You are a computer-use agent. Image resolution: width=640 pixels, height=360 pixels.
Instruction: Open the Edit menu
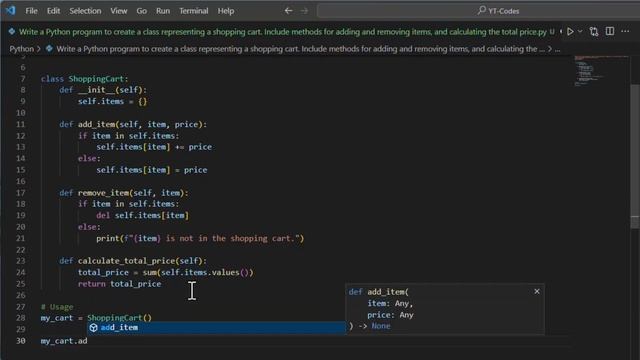click(x=53, y=11)
